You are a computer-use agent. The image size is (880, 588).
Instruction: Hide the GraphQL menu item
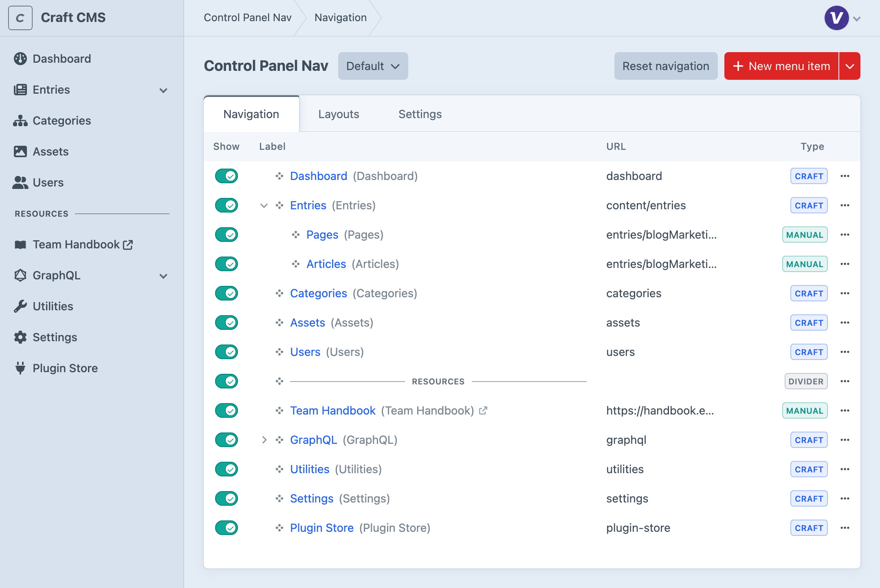(227, 440)
